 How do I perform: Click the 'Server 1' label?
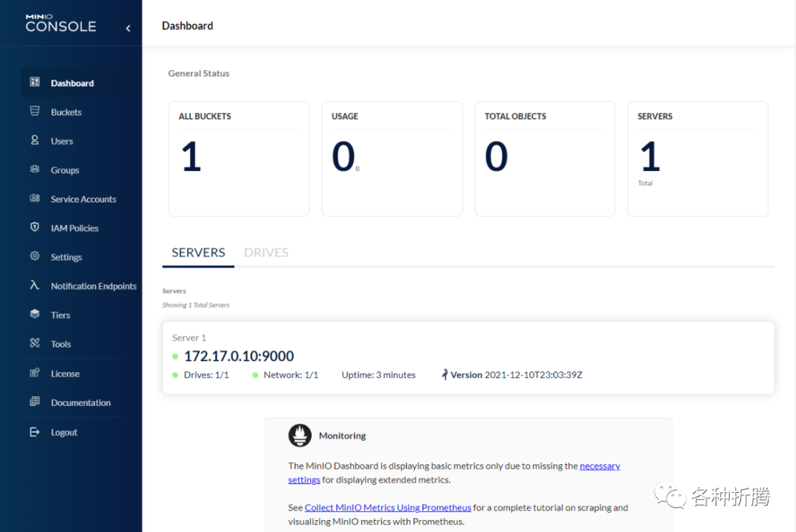coord(189,337)
